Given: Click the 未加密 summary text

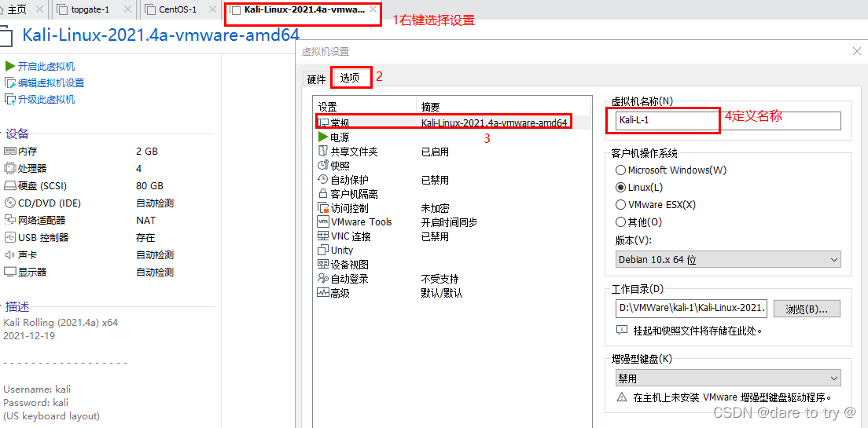Looking at the screenshot, I should [435, 208].
